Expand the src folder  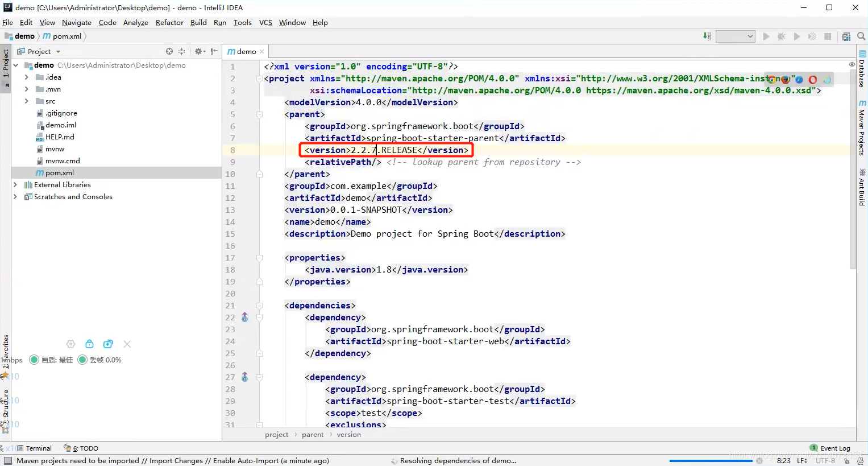26,101
